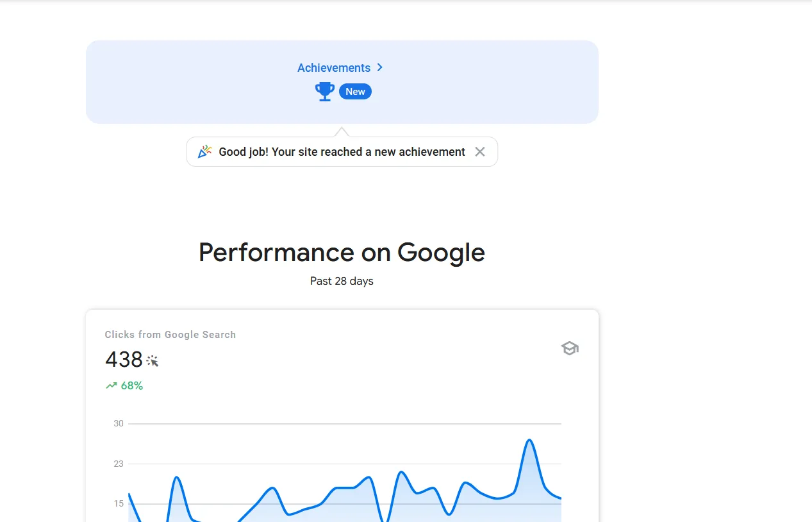Click the '30' axis label on the chart
Viewport: 812px width, 522px height.
click(x=118, y=423)
